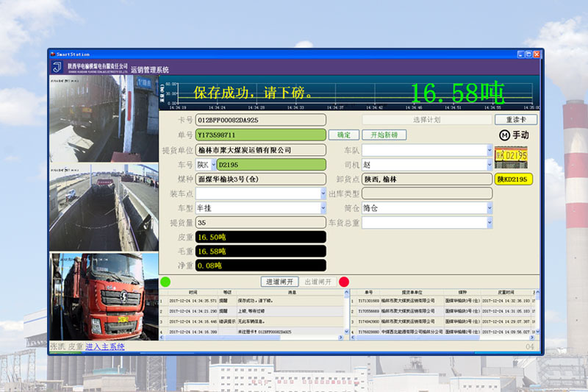The width and height of the screenshot is (588, 392).
Task: Click the company logo in the header
Action: (x=57, y=68)
